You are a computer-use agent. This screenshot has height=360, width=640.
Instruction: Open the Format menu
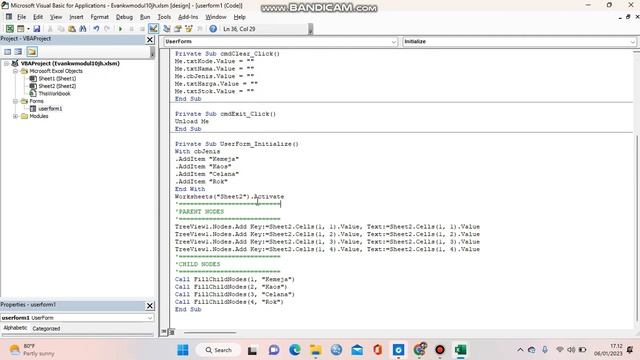tap(100, 17)
